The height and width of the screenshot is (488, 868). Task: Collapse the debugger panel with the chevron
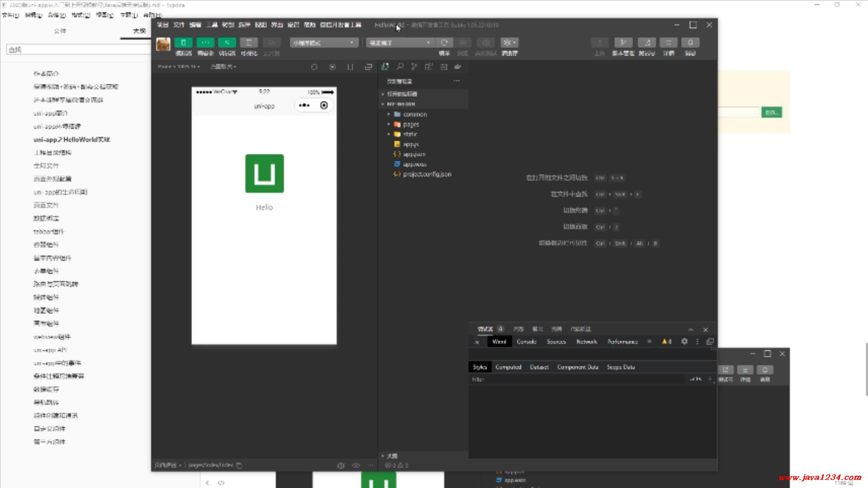pos(691,330)
